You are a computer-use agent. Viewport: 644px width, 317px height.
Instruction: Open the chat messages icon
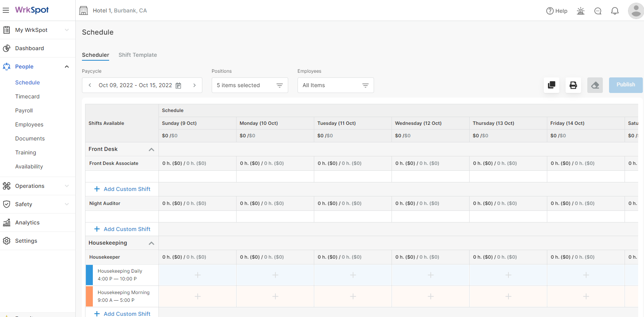click(x=598, y=11)
